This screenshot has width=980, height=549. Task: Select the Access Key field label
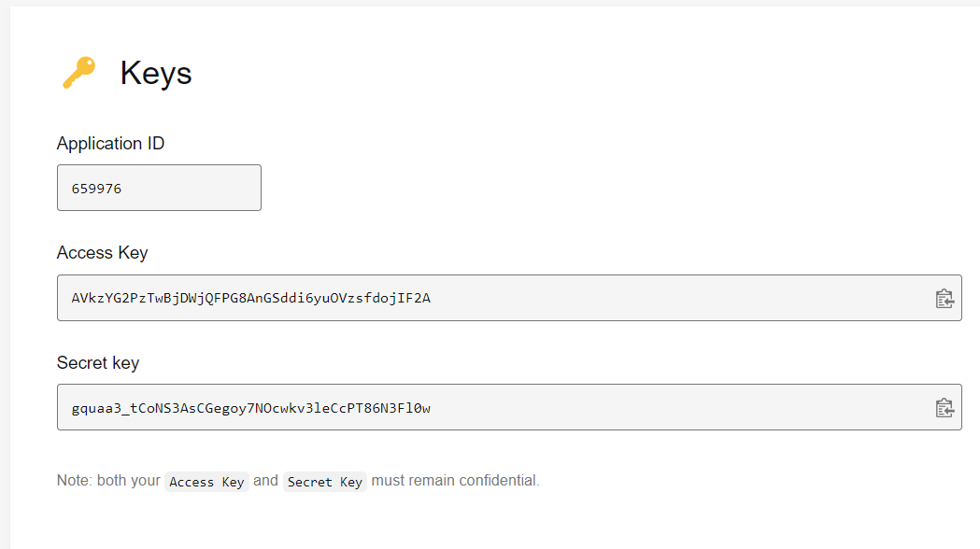(103, 253)
